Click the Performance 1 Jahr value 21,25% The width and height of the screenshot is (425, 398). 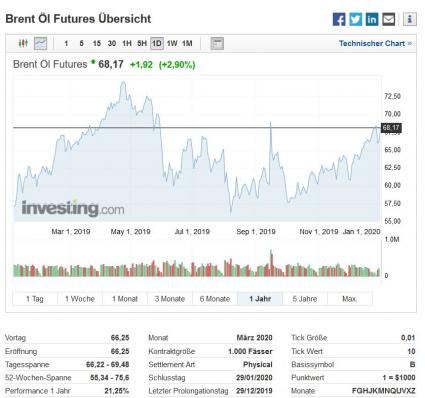coord(117,391)
